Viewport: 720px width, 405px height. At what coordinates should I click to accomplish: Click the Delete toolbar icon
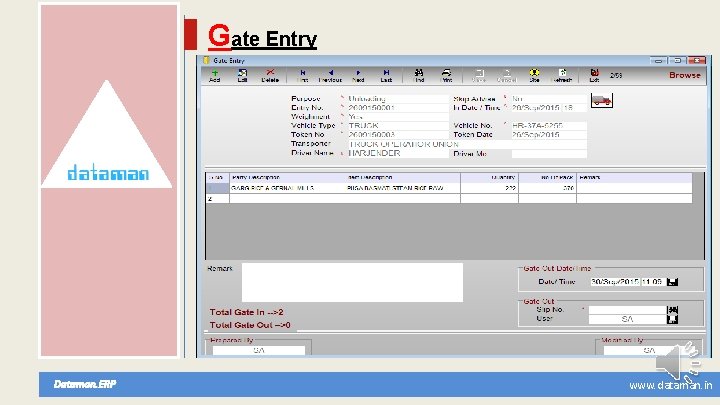coord(270,75)
